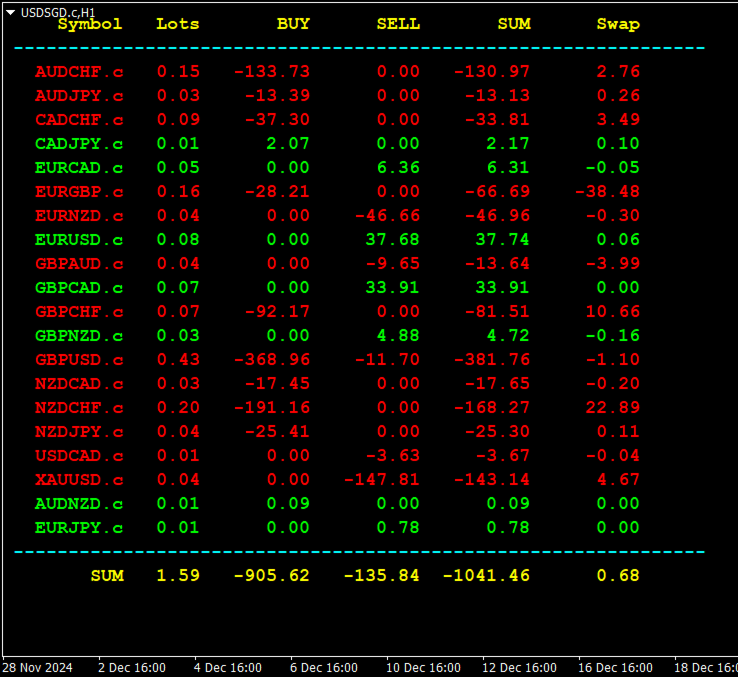Select the GBPAUD.c symbol label
Image resolution: width=738 pixels, height=677 pixels.
79,264
